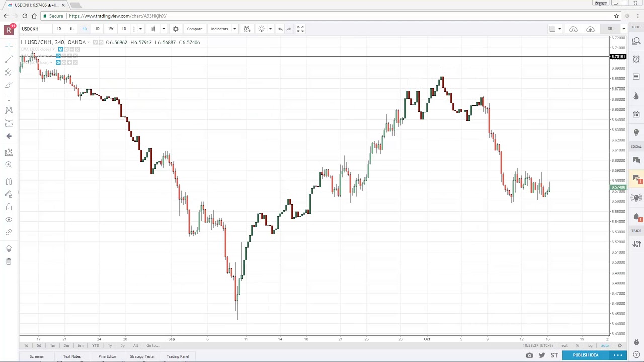Toggle logarithmic scale with log button
644x362 pixels.
coord(590,345)
